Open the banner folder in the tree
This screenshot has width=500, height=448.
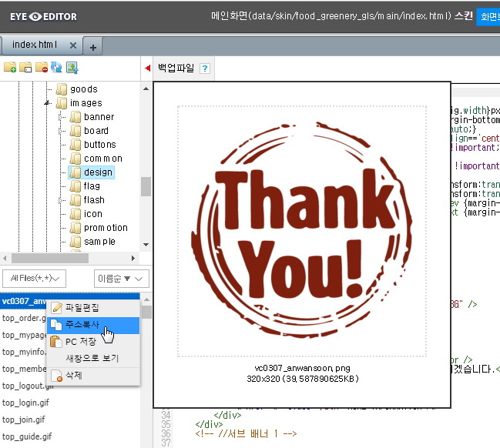click(99, 117)
